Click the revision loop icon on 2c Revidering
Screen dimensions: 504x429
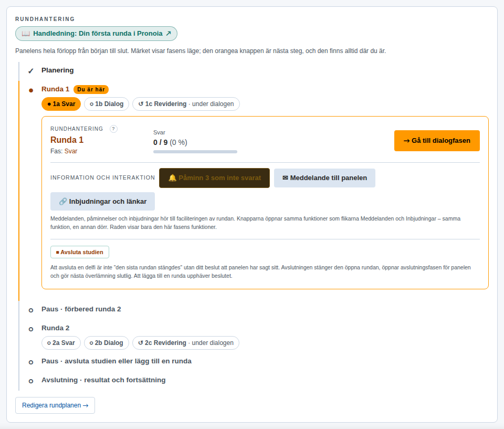pos(141,343)
